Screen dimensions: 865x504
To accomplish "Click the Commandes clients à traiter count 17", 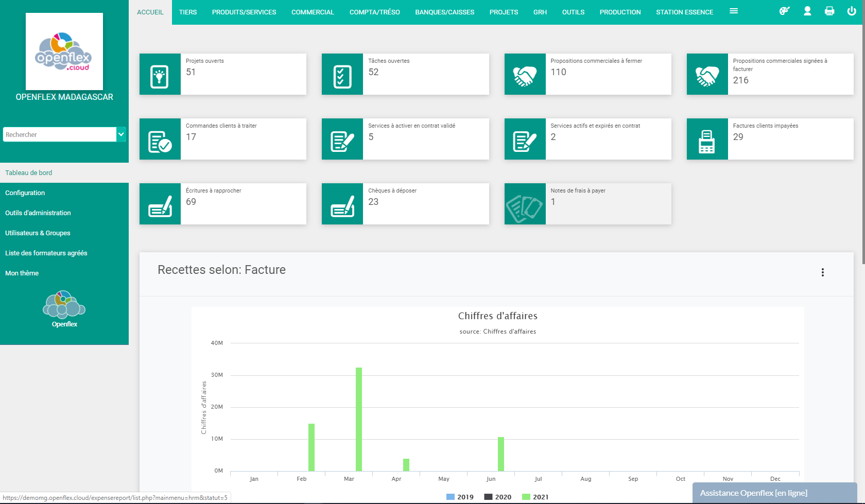I will click(191, 137).
